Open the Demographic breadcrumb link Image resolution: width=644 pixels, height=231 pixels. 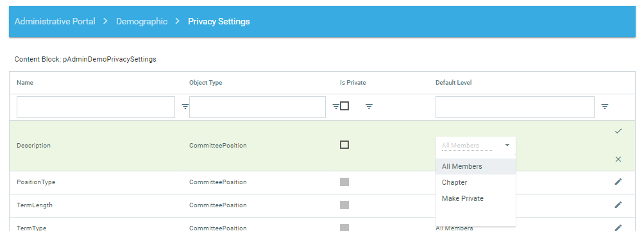[142, 21]
